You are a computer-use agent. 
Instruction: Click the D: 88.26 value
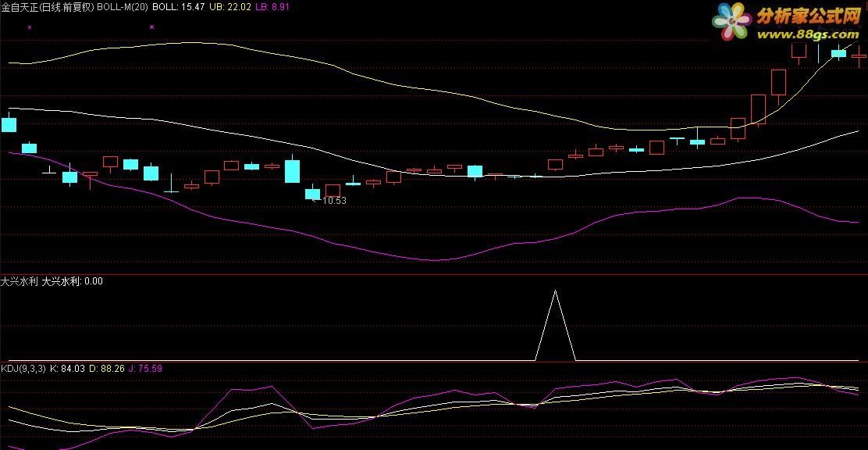[x=107, y=368]
